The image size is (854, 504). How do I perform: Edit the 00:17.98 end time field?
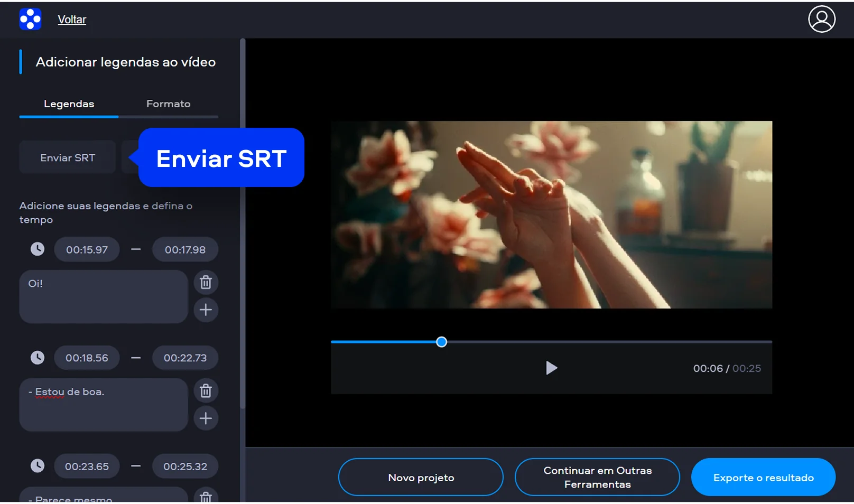click(x=185, y=250)
